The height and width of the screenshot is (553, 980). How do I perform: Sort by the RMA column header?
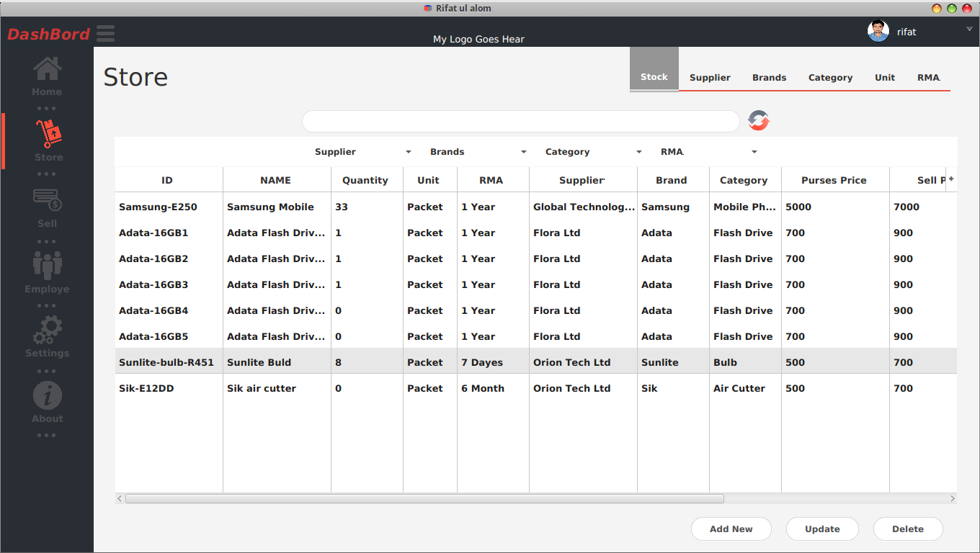pos(493,180)
